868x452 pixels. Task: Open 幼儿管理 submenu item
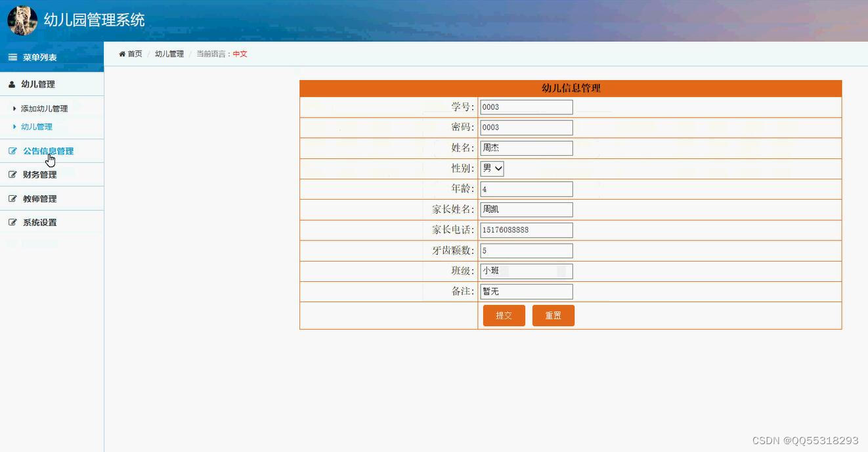coord(37,127)
